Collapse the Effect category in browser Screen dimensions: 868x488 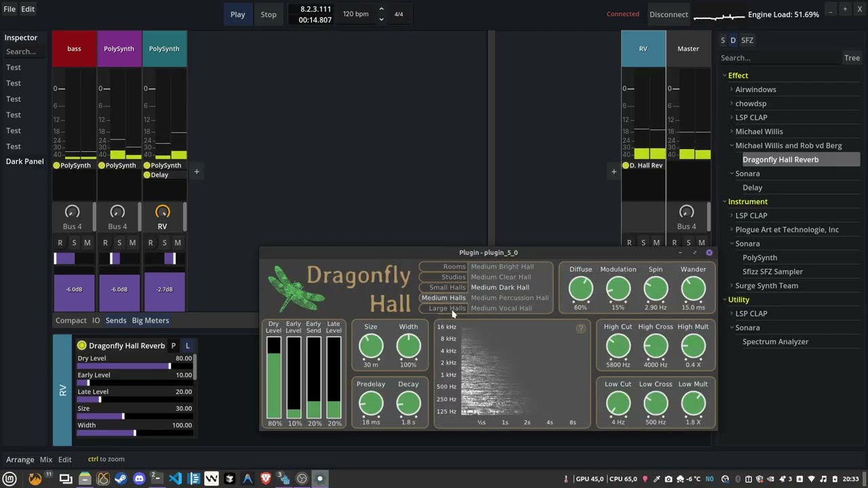coord(724,75)
